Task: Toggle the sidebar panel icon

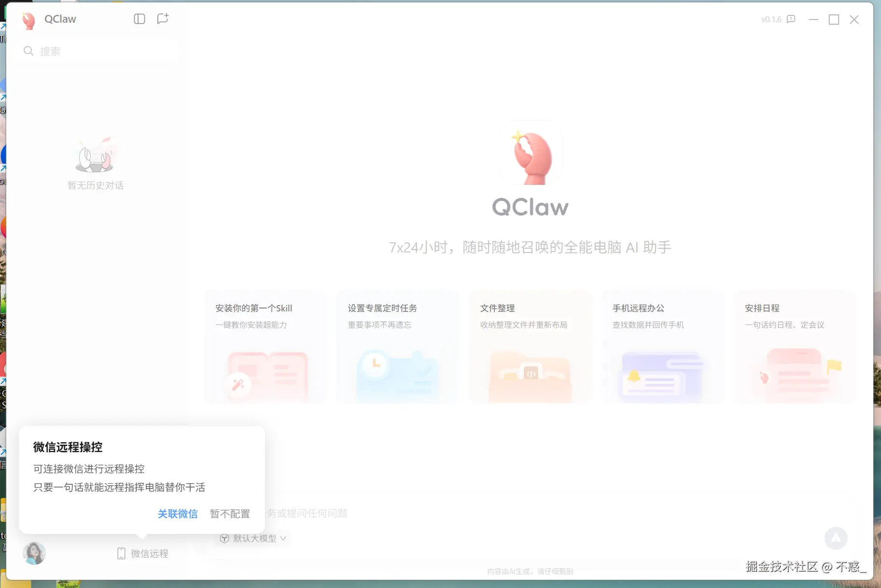Action: [x=140, y=19]
